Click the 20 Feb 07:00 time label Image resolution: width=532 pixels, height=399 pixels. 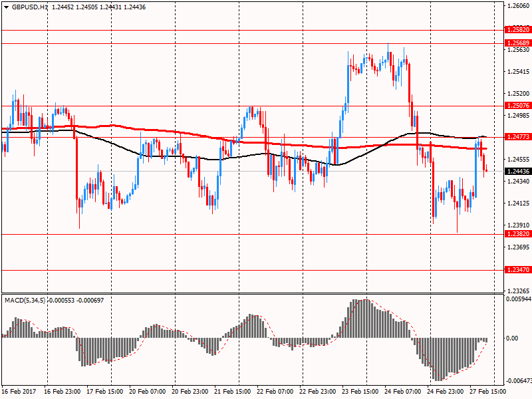click(148, 392)
